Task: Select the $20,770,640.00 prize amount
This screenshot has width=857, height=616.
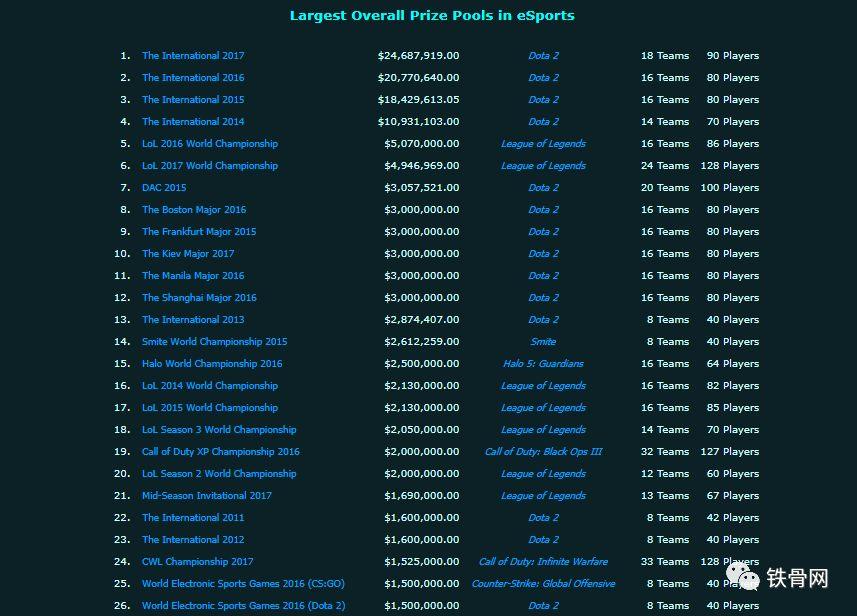Action: tap(418, 78)
